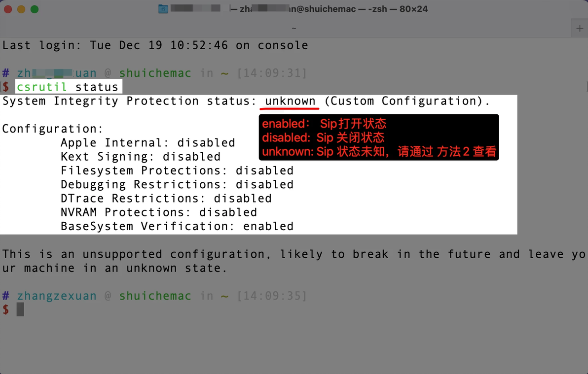This screenshot has width=588, height=374.
Task: Click the 'Filesystem Protections: disabled' line
Action: pyautogui.click(x=177, y=170)
